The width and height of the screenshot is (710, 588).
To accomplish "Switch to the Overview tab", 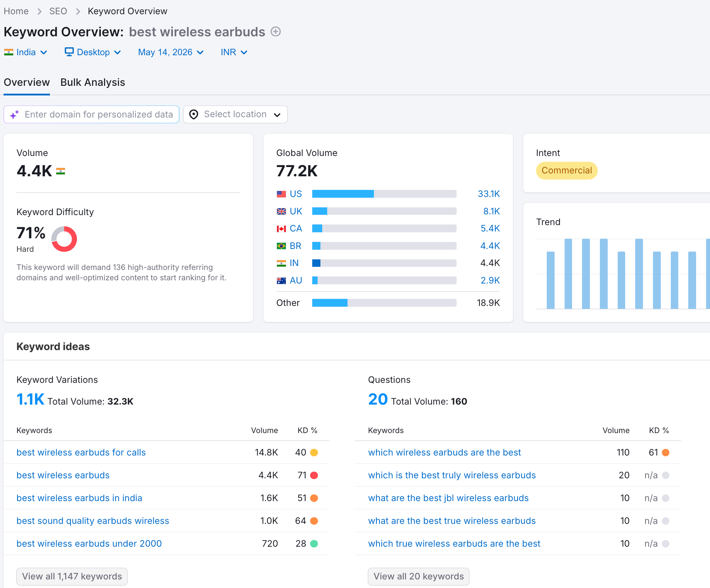I will coord(27,83).
